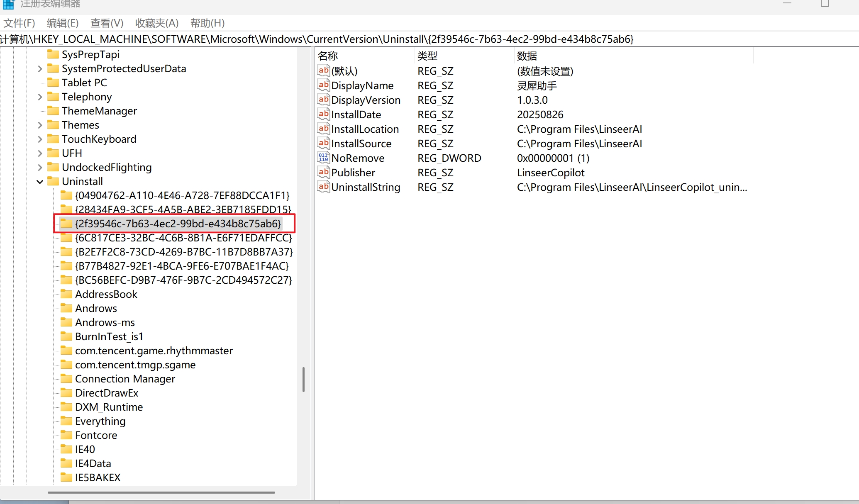
Task: Click the tree pane vertical scrollbar thumb
Action: pyautogui.click(x=303, y=379)
